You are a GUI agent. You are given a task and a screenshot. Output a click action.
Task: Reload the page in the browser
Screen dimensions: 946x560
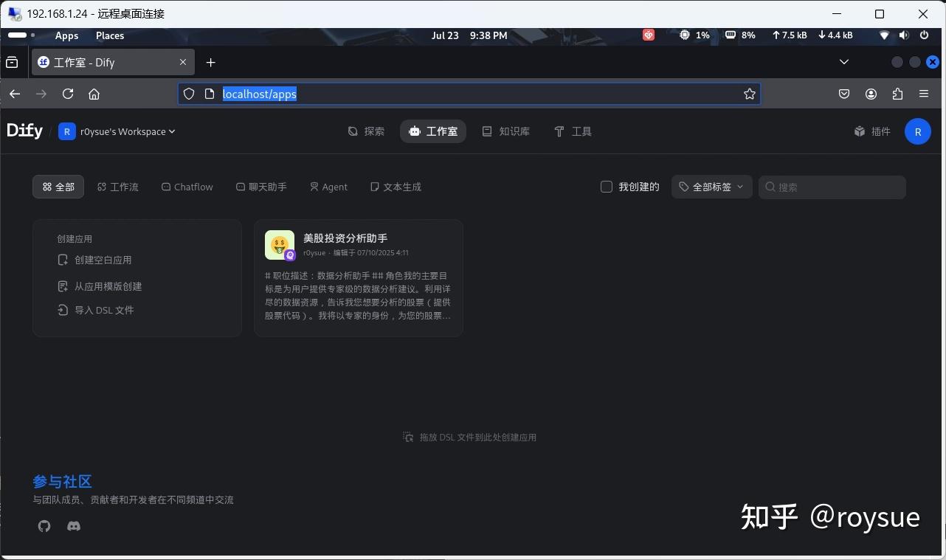tap(68, 94)
